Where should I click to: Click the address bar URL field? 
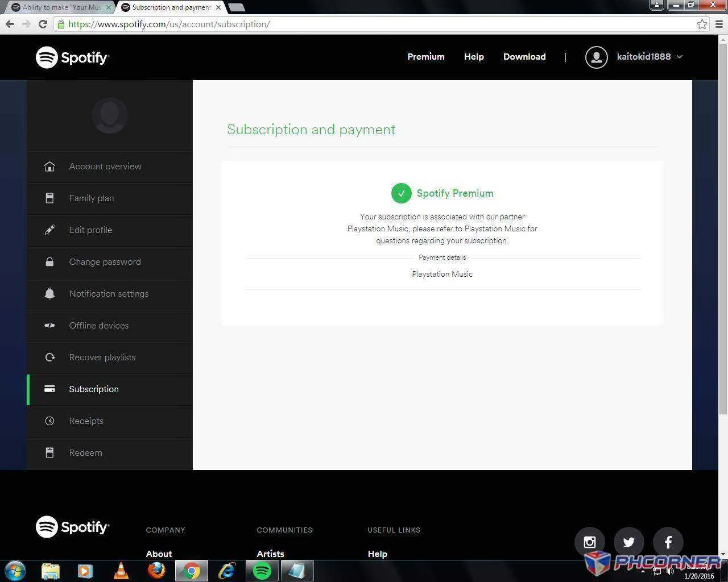(x=375, y=24)
